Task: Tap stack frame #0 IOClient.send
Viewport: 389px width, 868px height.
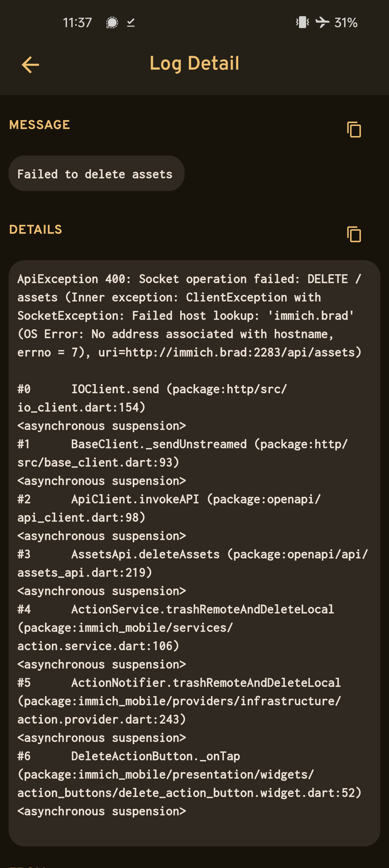Action: [115, 389]
